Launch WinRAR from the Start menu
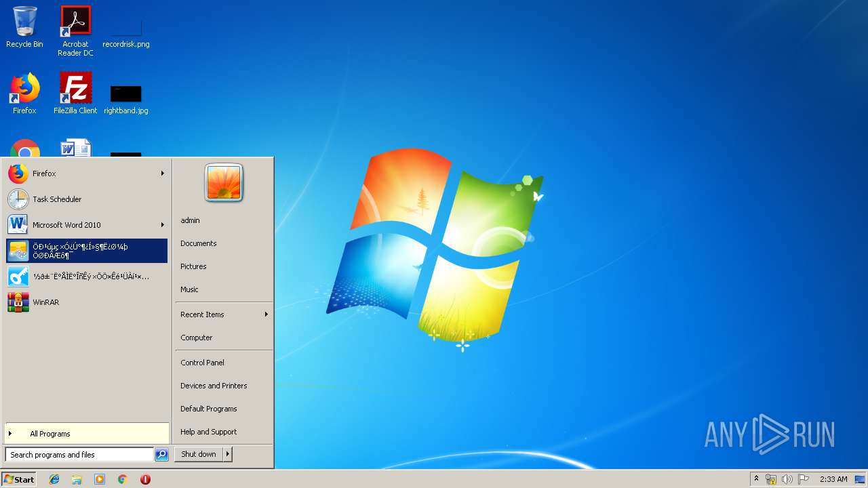The height and width of the screenshot is (488, 868). (x=87, y=302)
